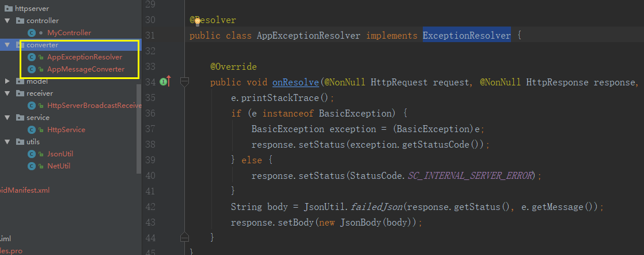Collapse the receiver folder arrow
The width and height of the screenshot is (644, 255).
(7, 93)
